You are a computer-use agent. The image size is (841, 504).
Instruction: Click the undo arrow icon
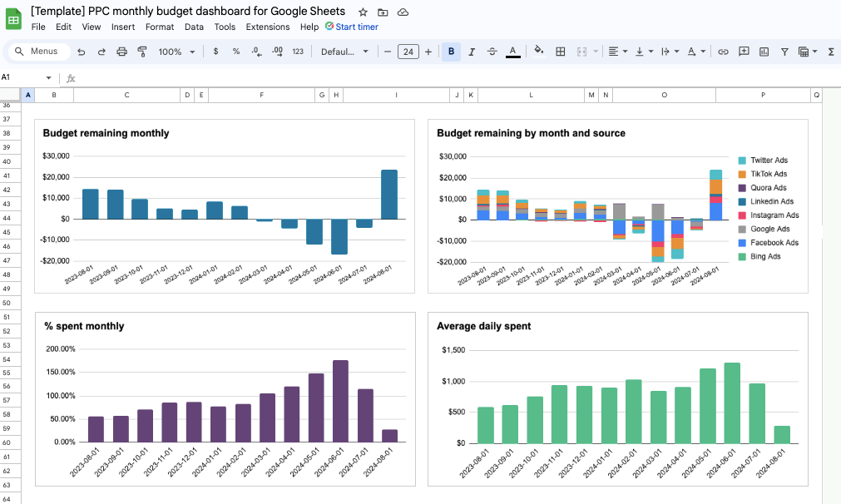point(81,52)
